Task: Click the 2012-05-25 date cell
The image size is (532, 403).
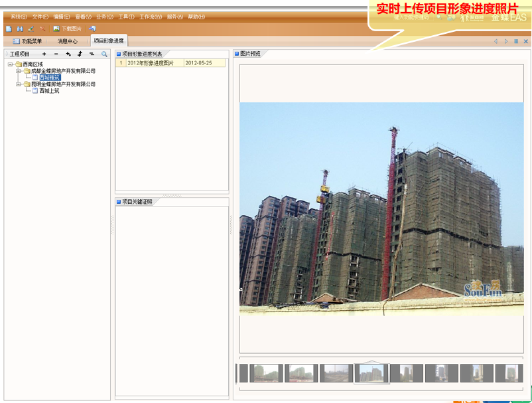Action: click(x=204, y=63)
